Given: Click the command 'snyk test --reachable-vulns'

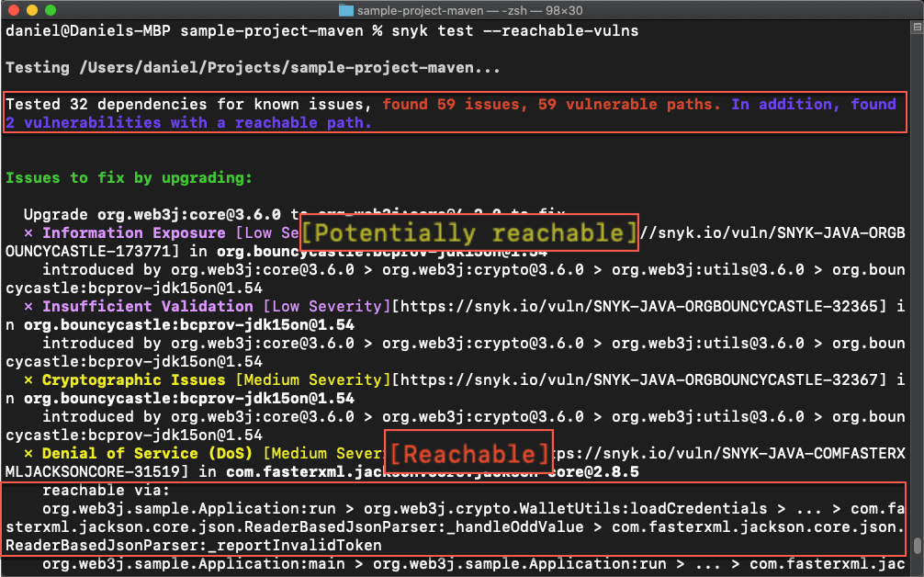Looking at the screenshot, I should coord(515,30).
